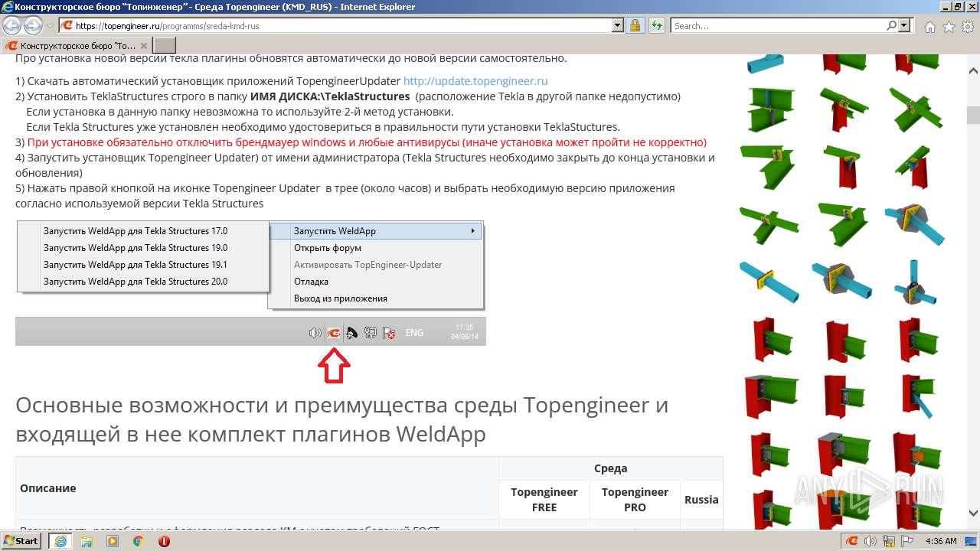Viewport: 980px width, 551px height.
Task: Open the Tools gear menu
Action: tap(968, 27)
